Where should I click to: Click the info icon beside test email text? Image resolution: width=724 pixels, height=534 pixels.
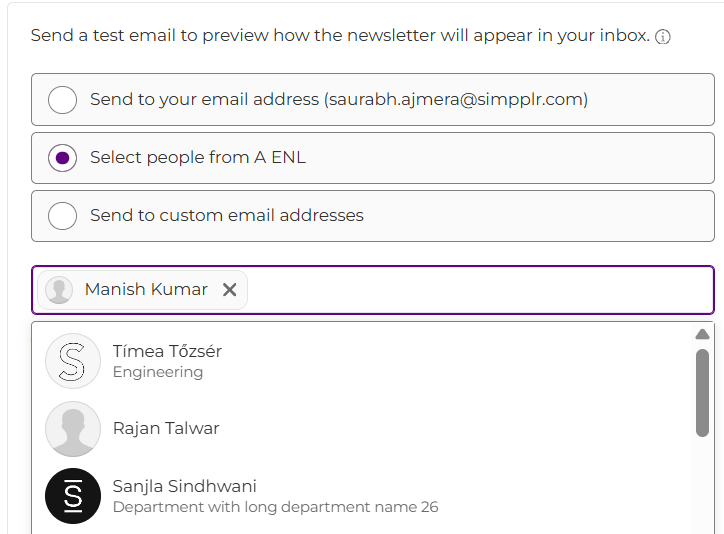coord(662,37)
